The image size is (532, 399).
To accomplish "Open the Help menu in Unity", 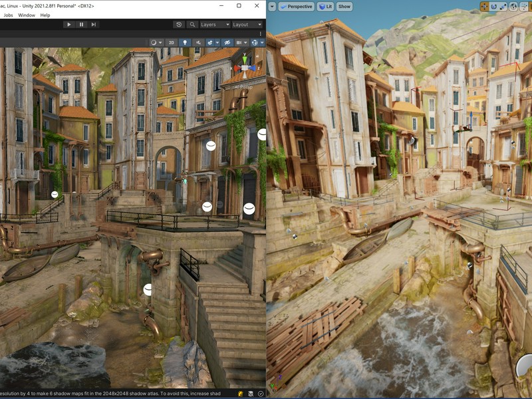I will [x=45, y=15].
